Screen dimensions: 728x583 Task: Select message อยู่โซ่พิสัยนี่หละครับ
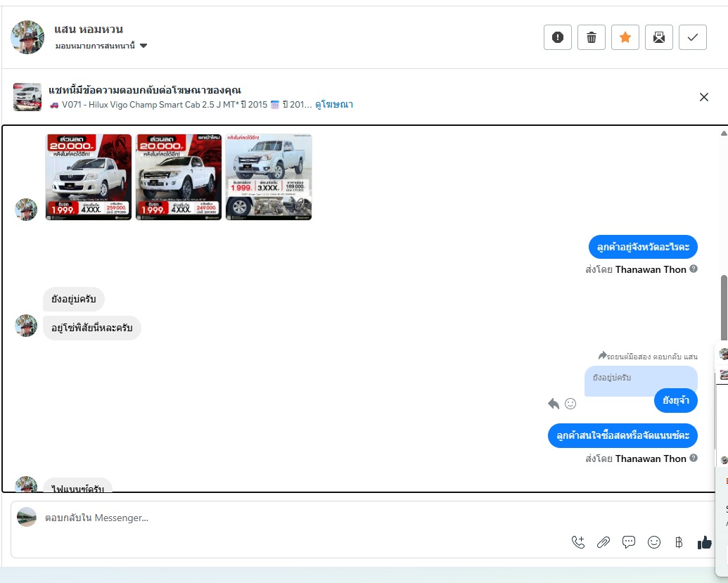tap(92, 328)
